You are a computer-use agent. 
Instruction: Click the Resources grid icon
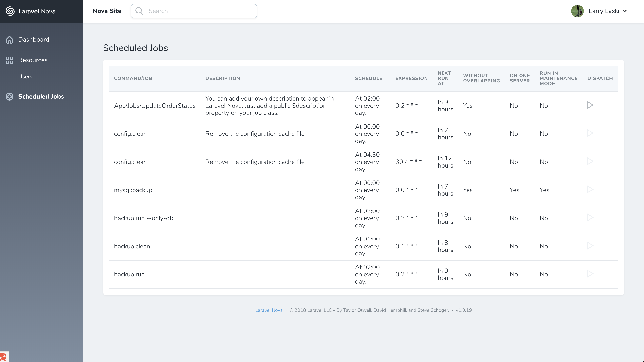pyautogui.click(x=9, y=60)
